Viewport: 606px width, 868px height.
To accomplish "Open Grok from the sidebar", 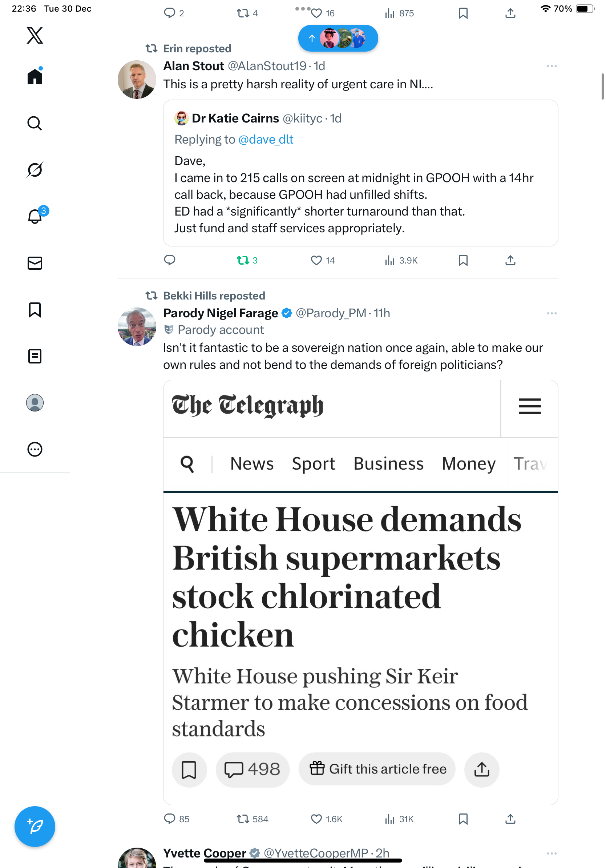I will pos(35,170).
